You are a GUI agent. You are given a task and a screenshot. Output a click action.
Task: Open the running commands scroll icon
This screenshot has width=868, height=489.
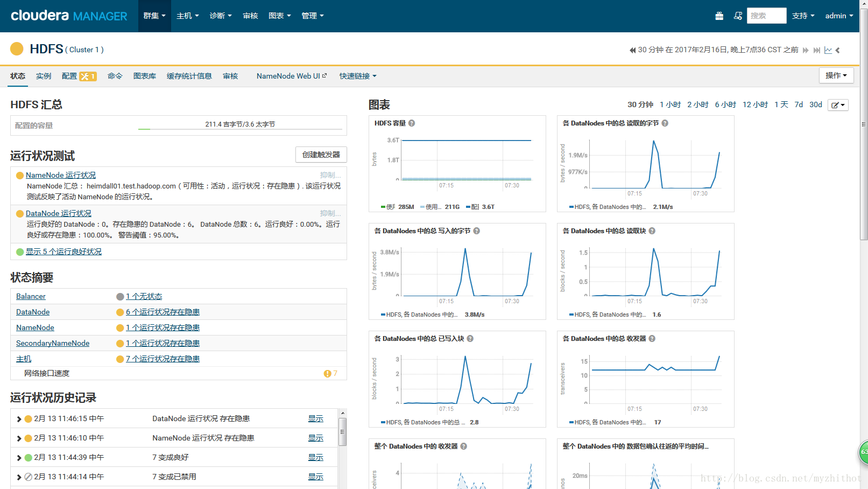click(x=738, y=16)
